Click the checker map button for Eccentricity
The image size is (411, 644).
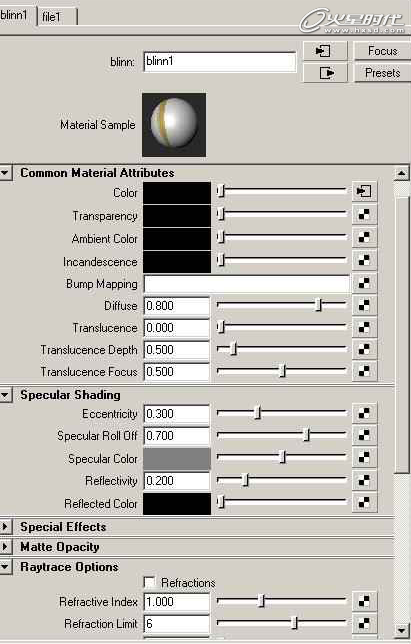(364, 414)
